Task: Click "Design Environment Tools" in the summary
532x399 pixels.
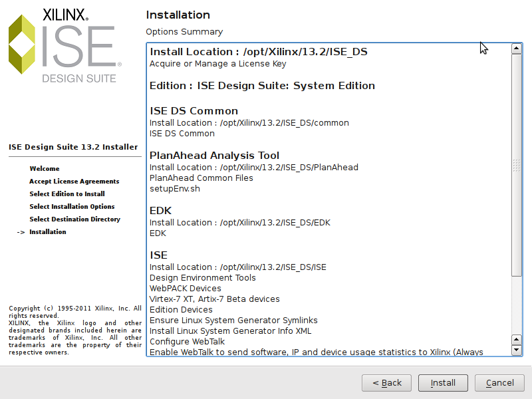Action: coord(203,278)
